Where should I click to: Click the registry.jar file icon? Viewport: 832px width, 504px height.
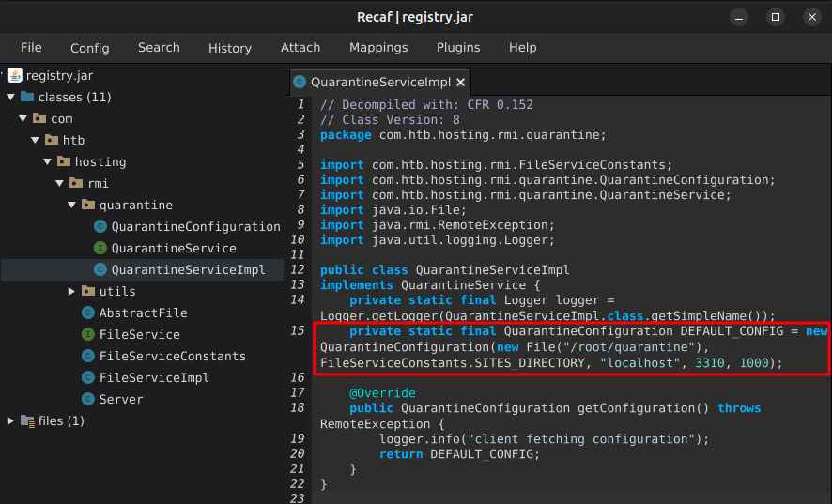[x=15, y=76]
